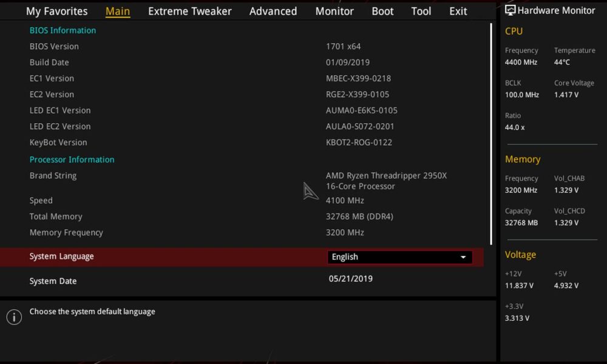607x364 pixels.
Task: Switch to the Extreme Tweaker tab
Action: point(189,10)
